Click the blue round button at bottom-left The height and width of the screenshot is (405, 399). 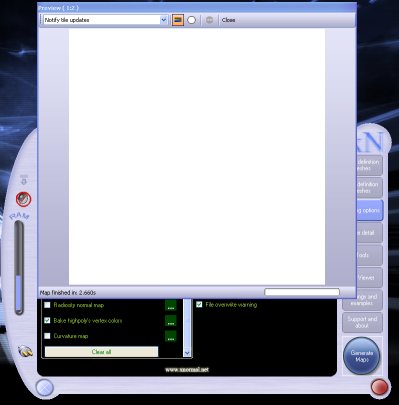(x=45, y=388)
